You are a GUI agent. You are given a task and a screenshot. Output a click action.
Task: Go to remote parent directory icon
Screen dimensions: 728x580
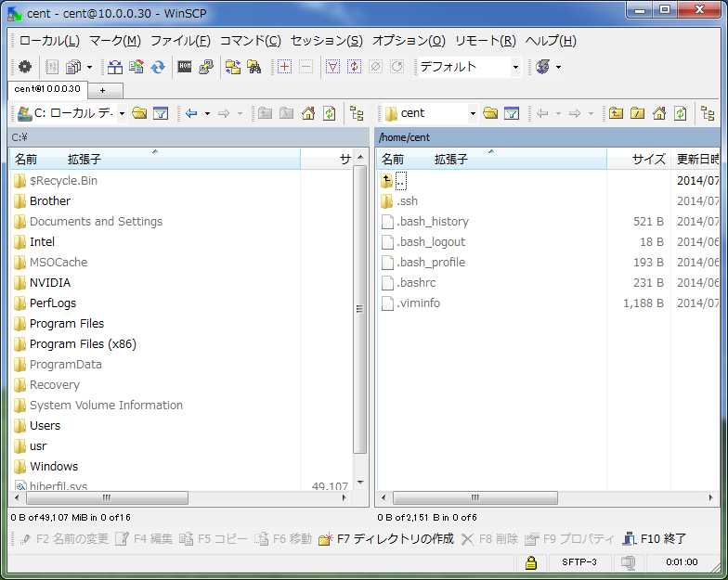[617, 113]
